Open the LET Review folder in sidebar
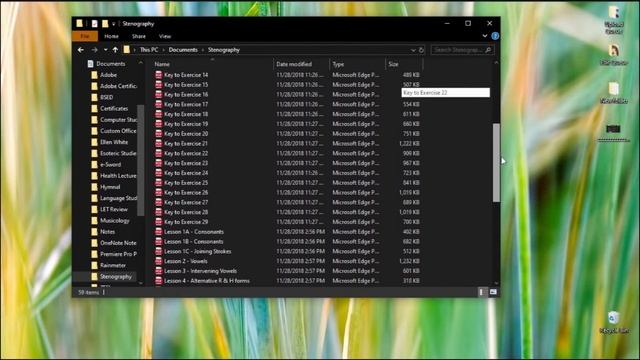The image size is (640, 360). pos(113,209)
